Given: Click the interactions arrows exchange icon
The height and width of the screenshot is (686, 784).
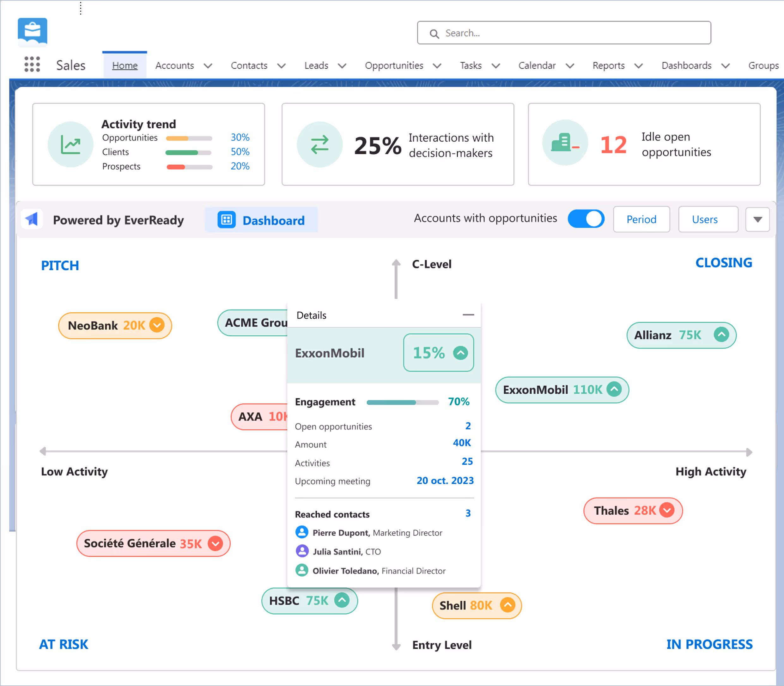Looking at the screenshot, I should coord(319,145).
